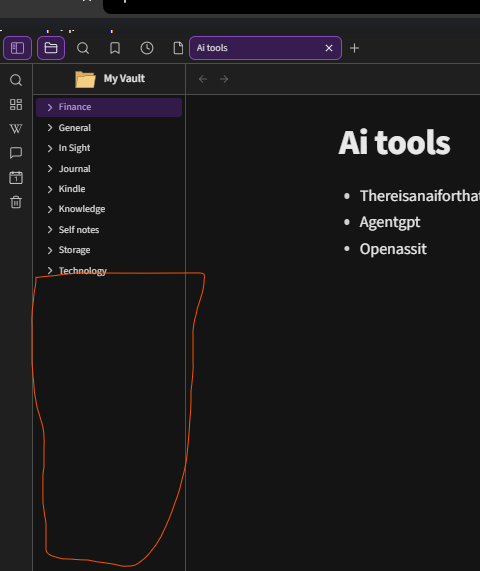
Task: Add a new tab with plus
Action: tap(354, 48)
